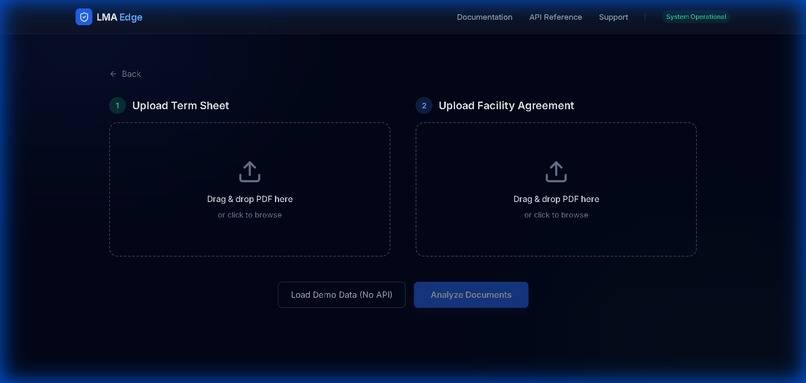
Task: Click the upload icon in Facility Agreement dropzone
Action: (556, 172)
